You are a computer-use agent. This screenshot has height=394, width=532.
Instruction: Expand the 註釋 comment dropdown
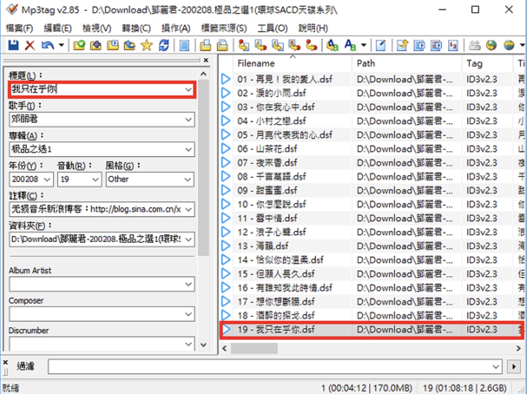click(188, 209)
